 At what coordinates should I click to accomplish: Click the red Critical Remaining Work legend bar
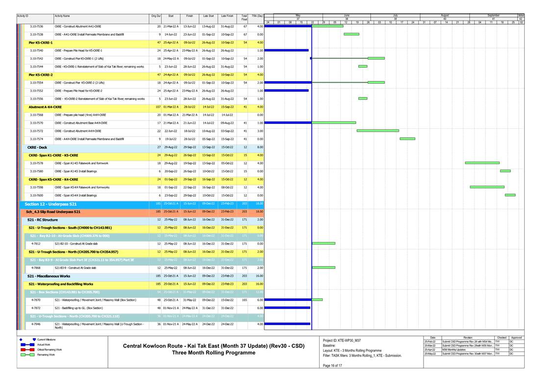[x=26, y=349]
